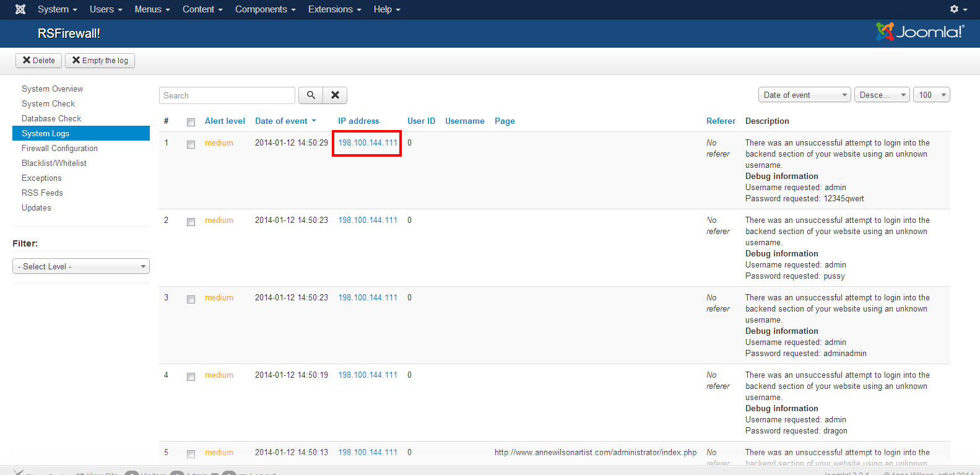Open the Select Level filter dropdown

81,266
